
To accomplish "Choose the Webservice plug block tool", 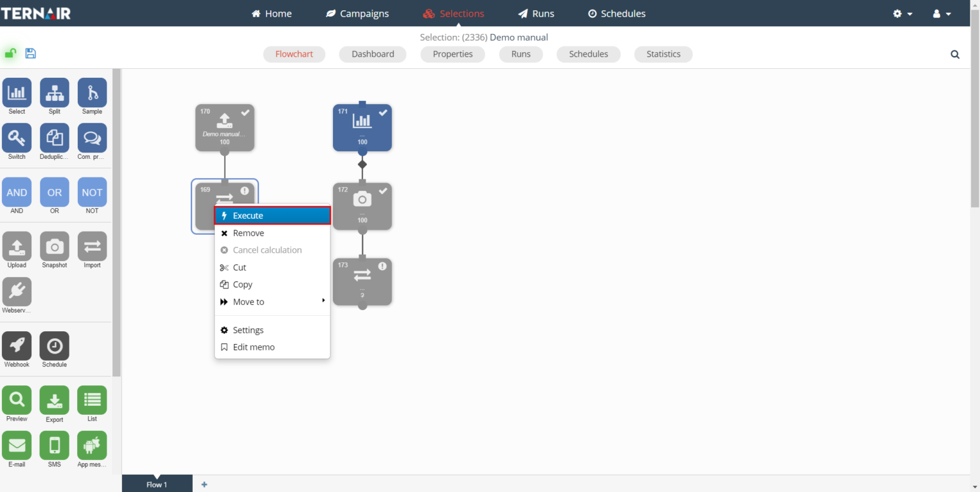I will (17, 292).
